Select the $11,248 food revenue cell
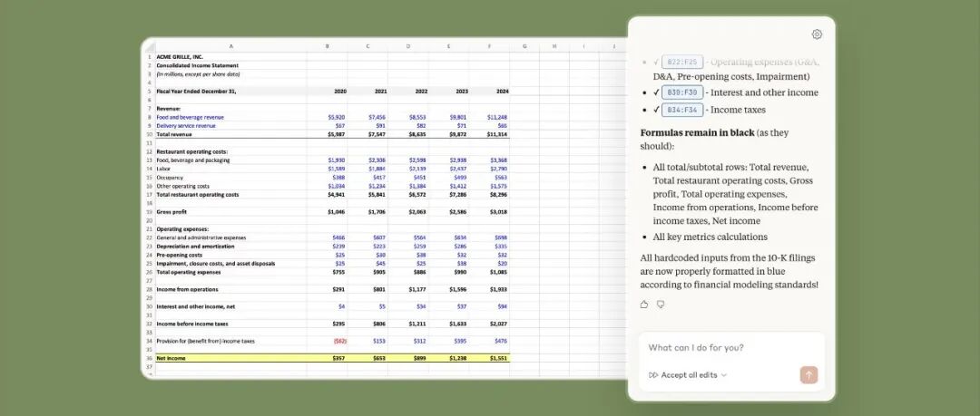 (489, 117)
